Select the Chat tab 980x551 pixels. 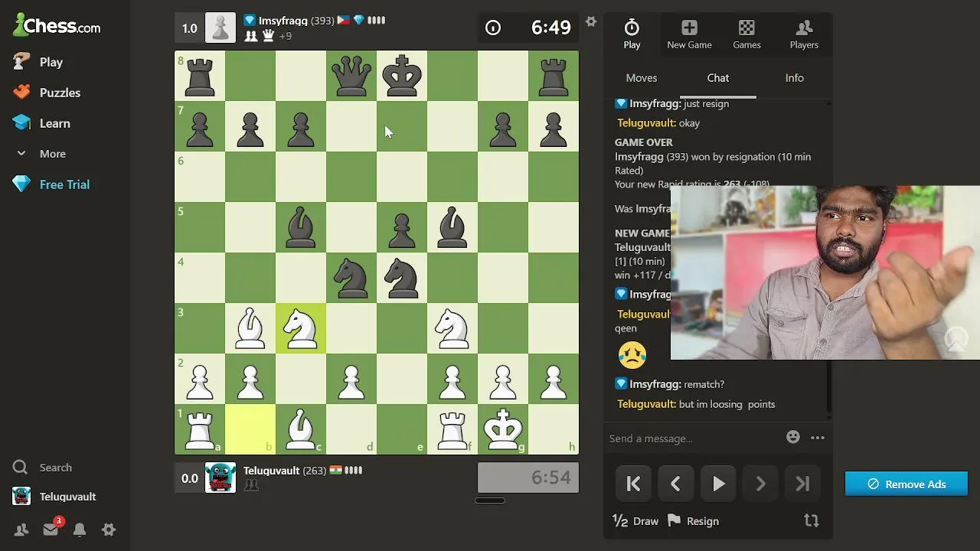(718, 78)
